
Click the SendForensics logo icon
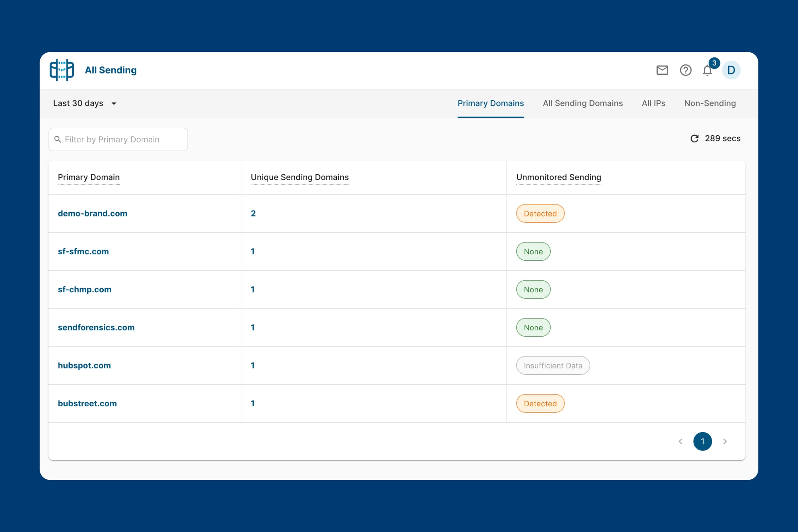click(62, 70)
